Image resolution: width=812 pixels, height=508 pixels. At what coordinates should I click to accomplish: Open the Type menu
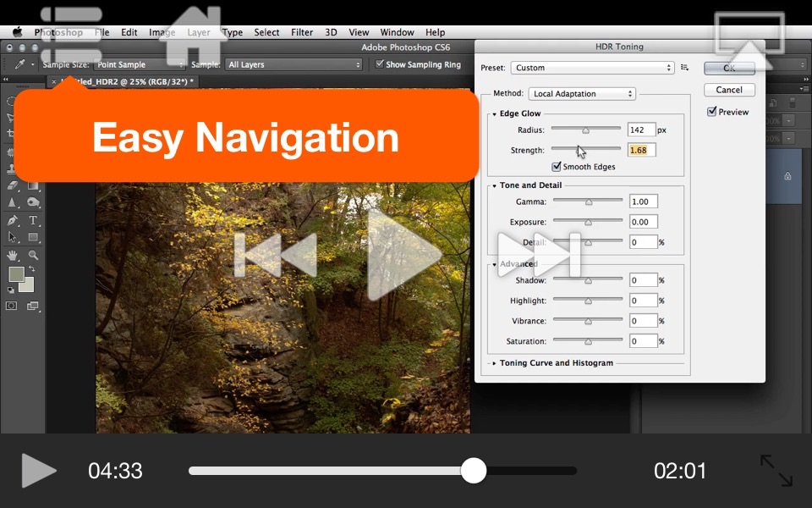point(233,32)
